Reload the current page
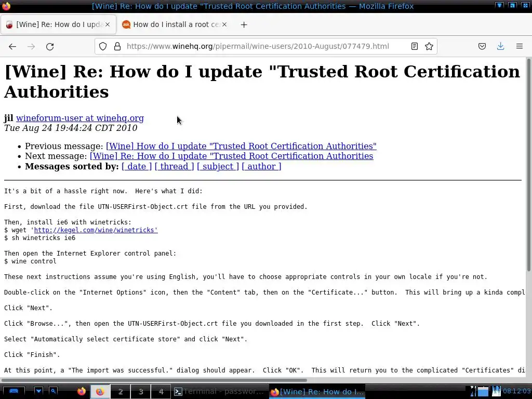The height and width of the screenshot is (399, 532). coord(50,46)
